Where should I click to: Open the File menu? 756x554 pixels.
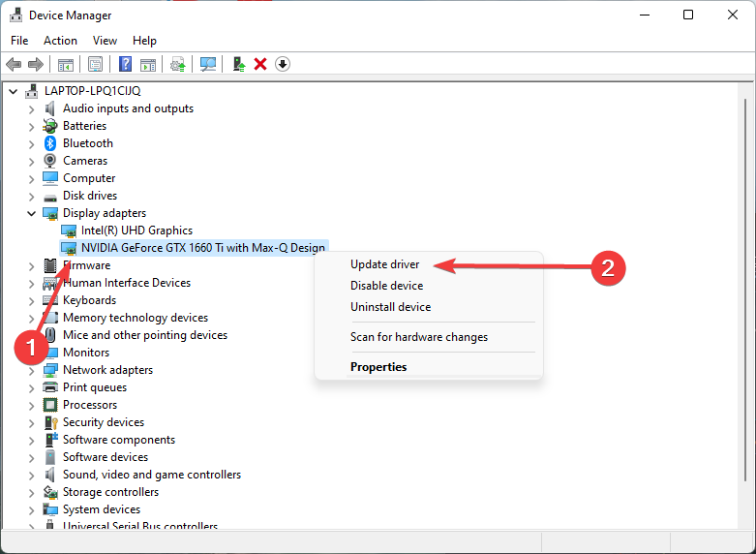19,41
